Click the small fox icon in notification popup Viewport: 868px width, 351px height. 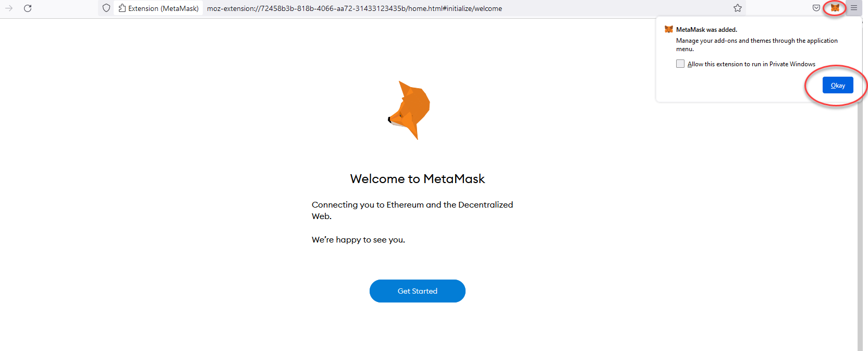pos(668,29)
